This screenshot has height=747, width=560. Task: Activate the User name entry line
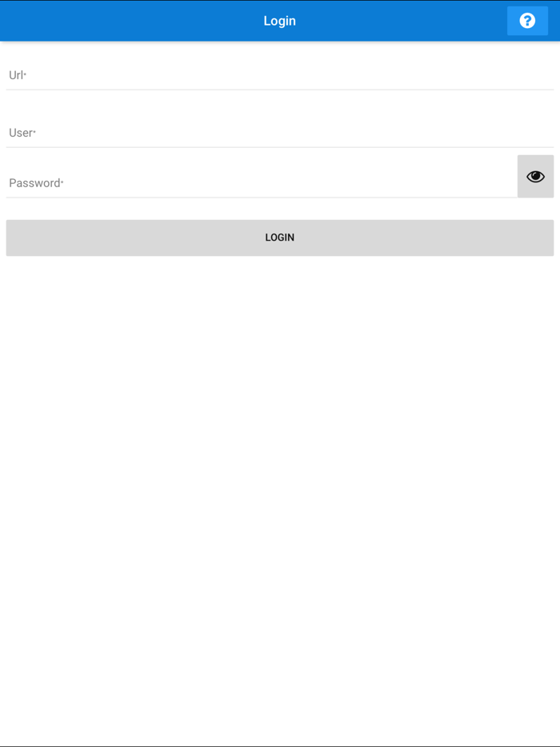(x=280, y=133)
